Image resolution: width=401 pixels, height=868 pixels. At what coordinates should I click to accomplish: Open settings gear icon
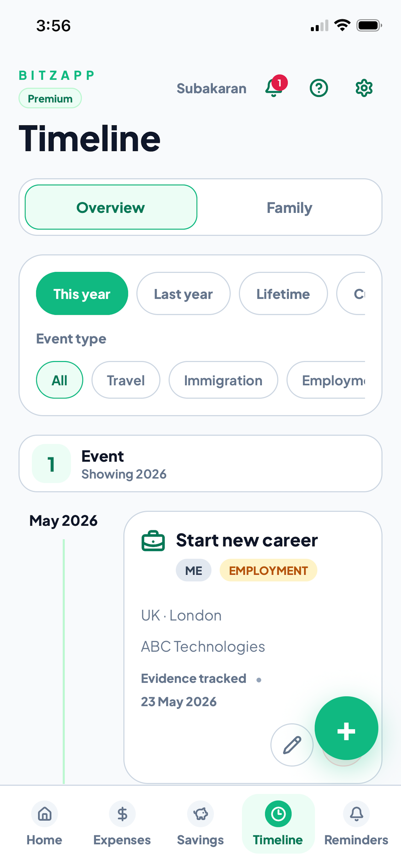(x=364, y=88)
